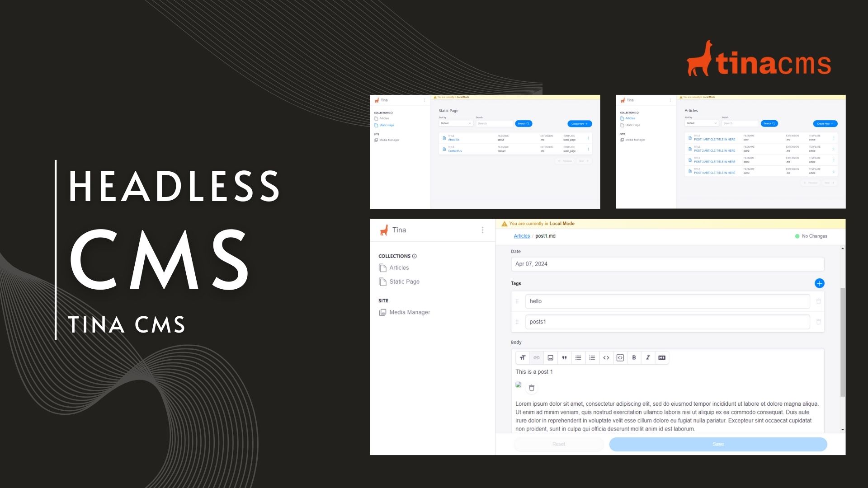Click the Date input field

[x=668, y=264]
